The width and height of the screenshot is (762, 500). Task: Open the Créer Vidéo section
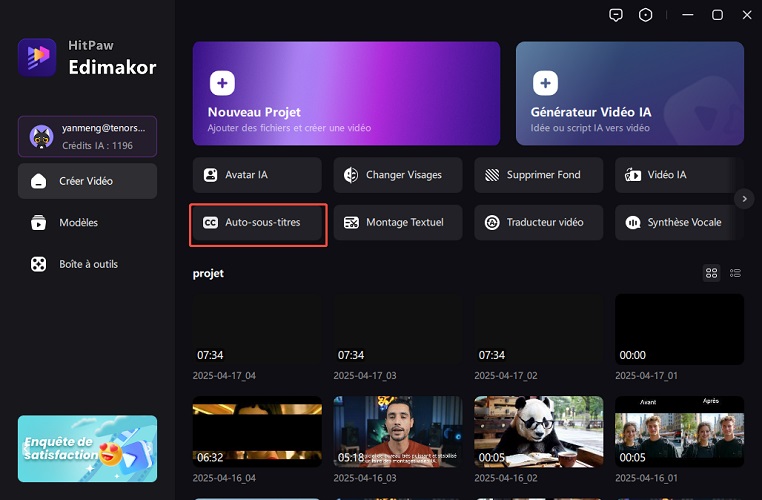[x=87, y=181]
